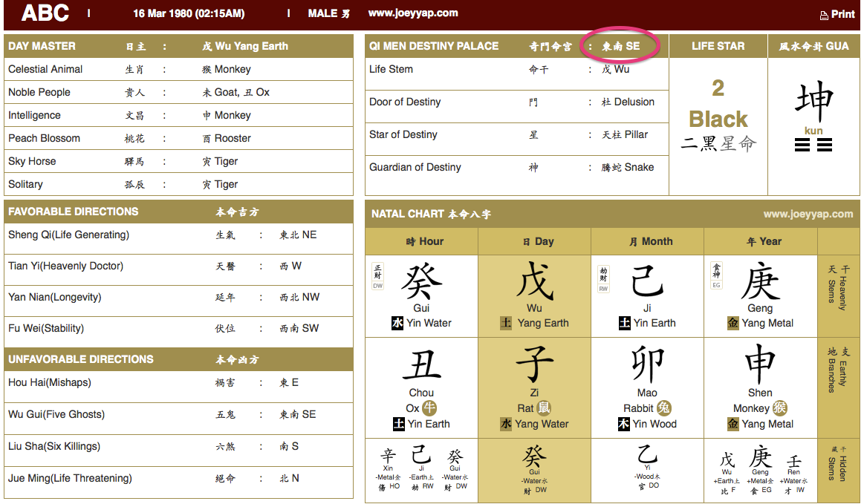Image resolution: width=864 pixels, height=504 pixels.
Task: Click the Ox animal badge icon
Action: pos(429,408)
